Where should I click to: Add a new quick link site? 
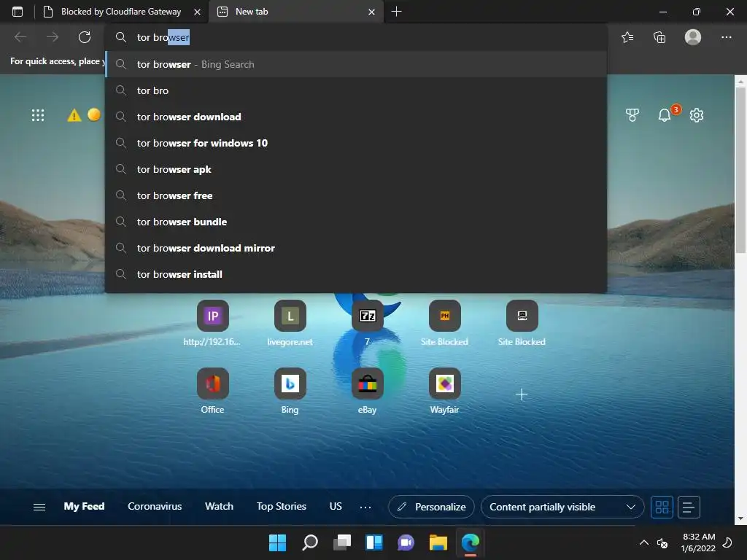tap(522, 394)
